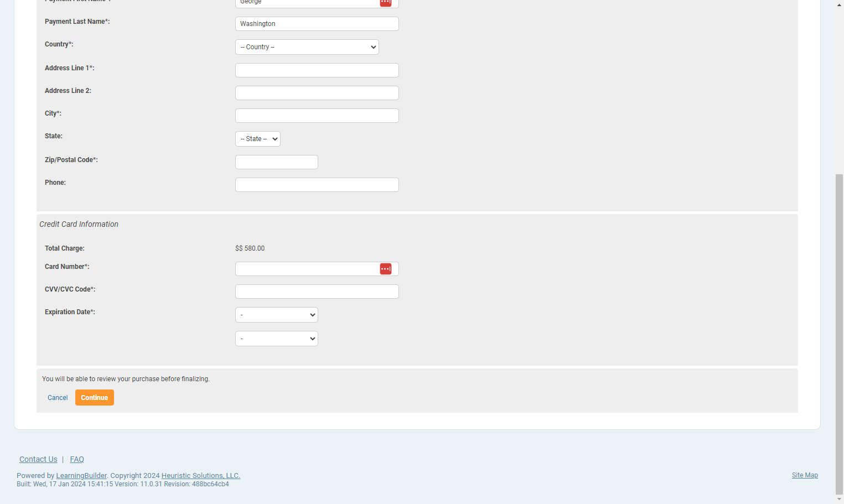Click the password manager icon in Card Number field

(x=386, y=269)
